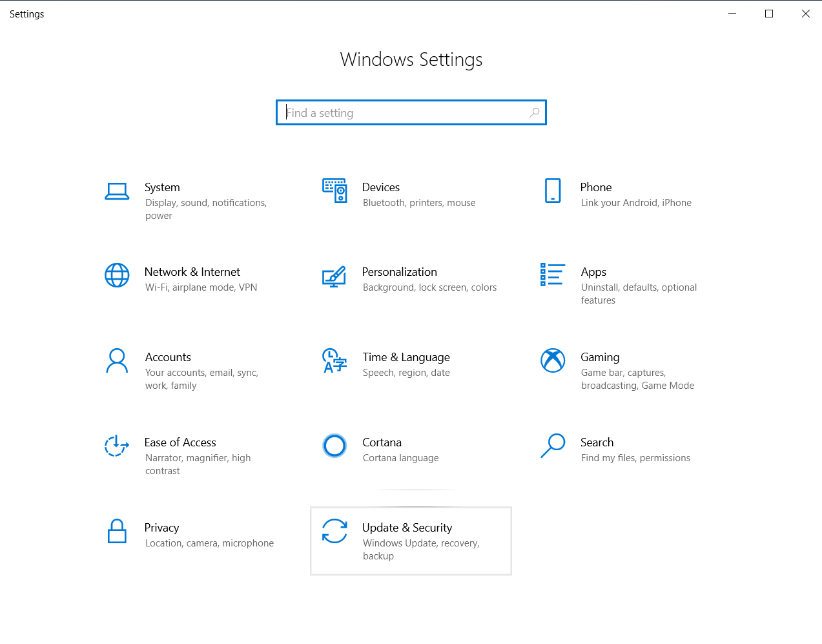Screen dimensions: 822x644
Task: Open the Gaming Xbox icon
Action: coord(553,360)
